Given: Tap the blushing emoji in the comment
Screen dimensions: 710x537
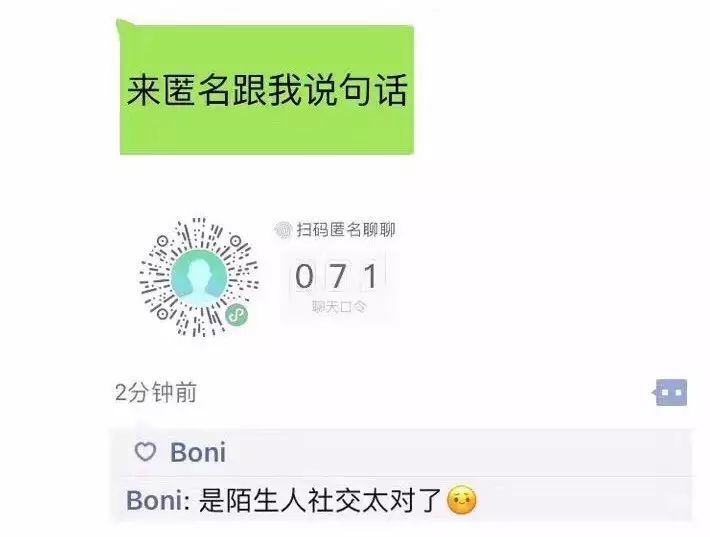Looking at the screenshot, I should [461, 501].
